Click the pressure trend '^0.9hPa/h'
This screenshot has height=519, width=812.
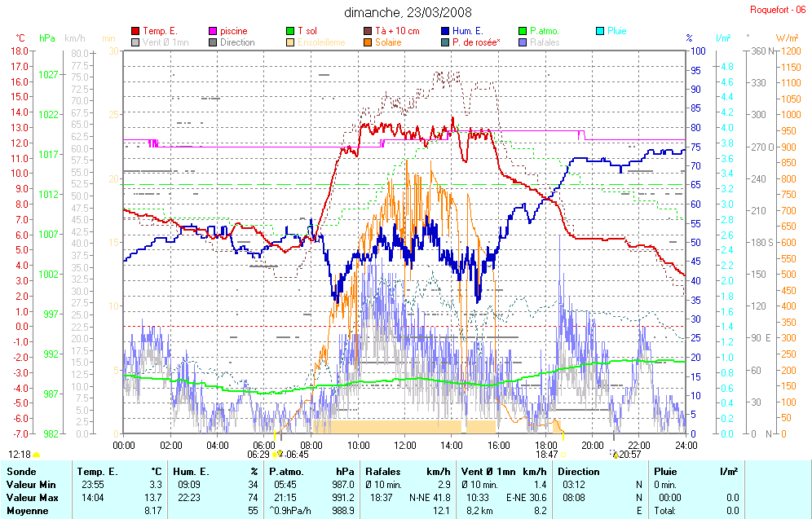tap(289, 511)
